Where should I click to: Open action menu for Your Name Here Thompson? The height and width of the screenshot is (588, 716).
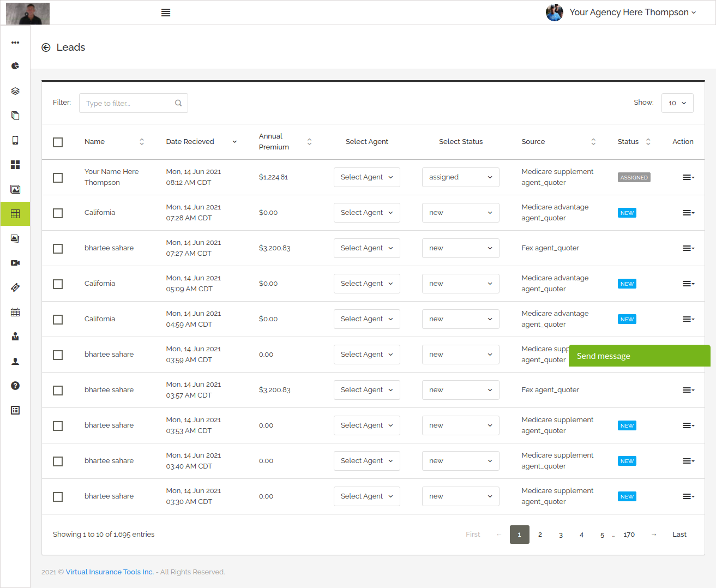coord(688,177)
